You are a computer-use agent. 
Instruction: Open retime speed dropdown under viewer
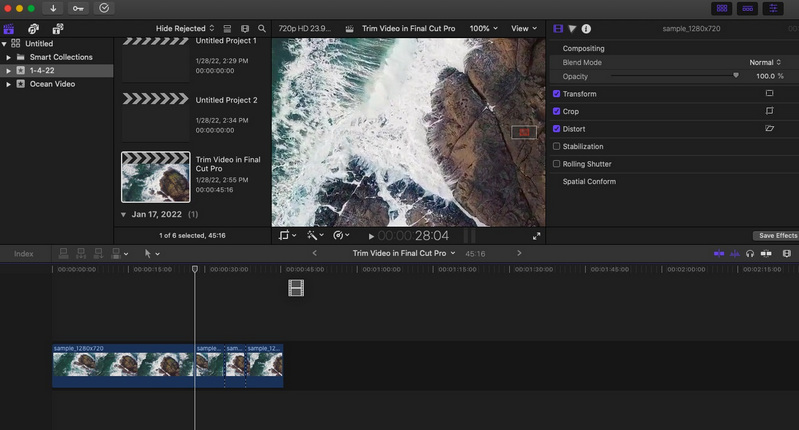341,235
